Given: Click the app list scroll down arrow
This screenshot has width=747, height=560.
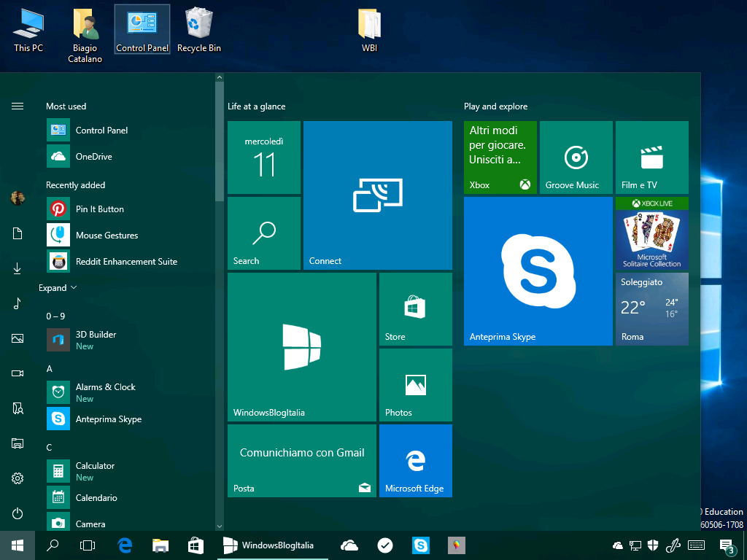Looking at the screenshot, I should pyautogui.click(x=219, y=526).
